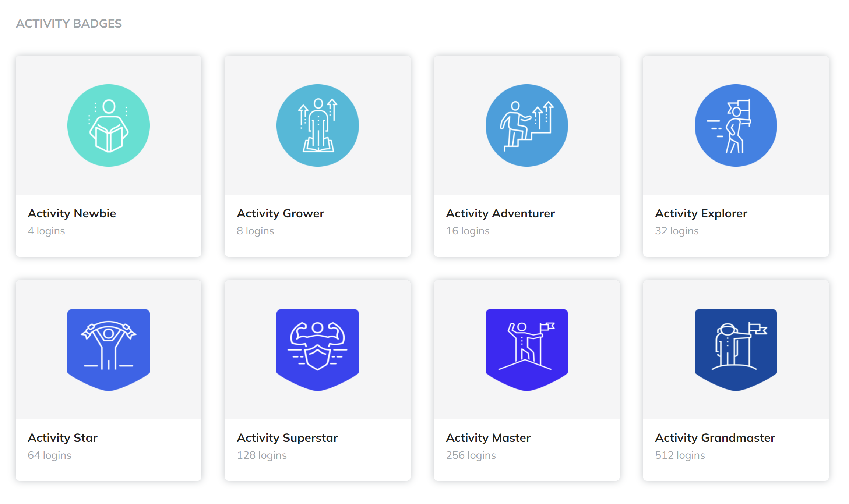Screen dimensions: 849x504
Task: Select the 64 logins requirement label
Action: click(x=50, y=455)
